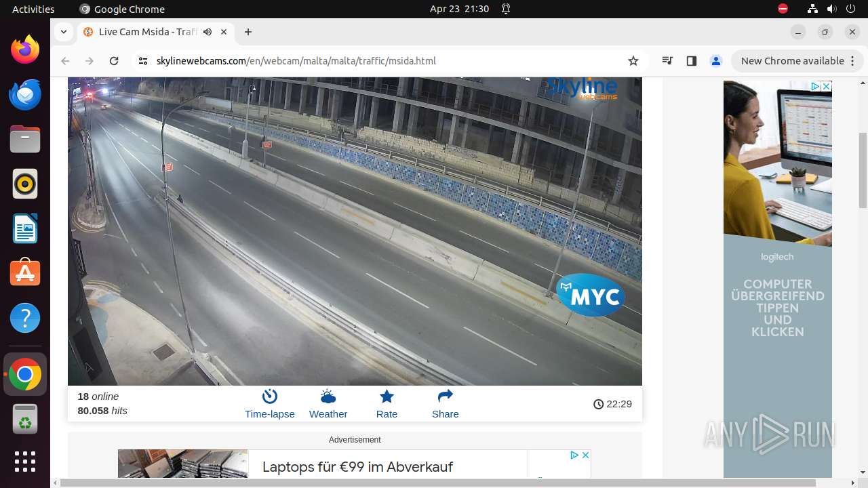Image resolution: width=868 pixels, height=488 pixels.
Task: Click the 80.058 hits counter
Action: pyautogui.click(x=102, y=411)
